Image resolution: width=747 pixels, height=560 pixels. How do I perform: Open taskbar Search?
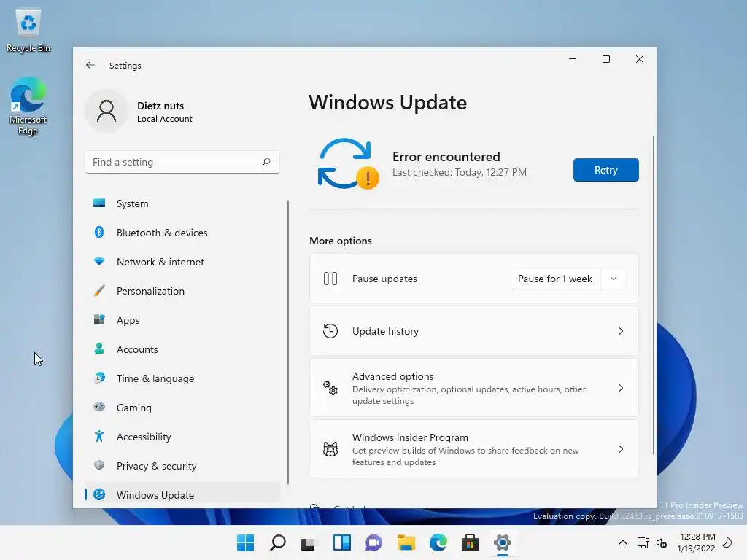pos(277,542)
